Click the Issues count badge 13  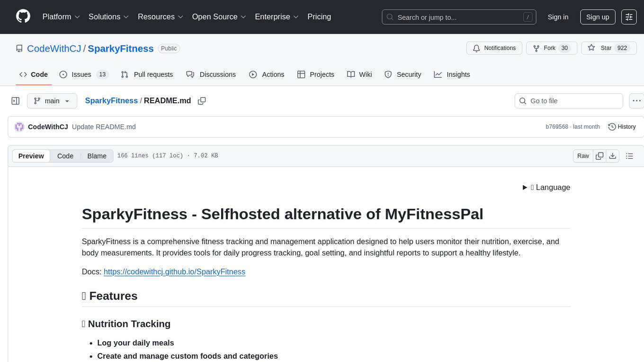click(102, 74)
